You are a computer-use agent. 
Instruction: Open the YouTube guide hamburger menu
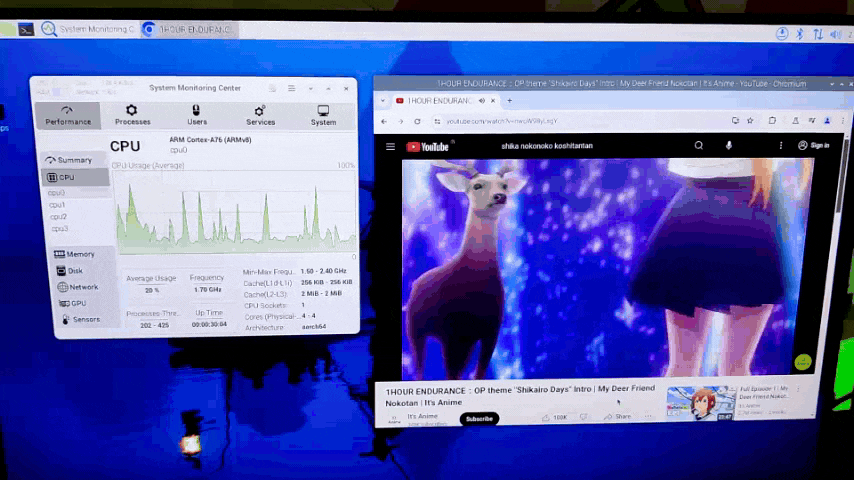coord(391,147)
